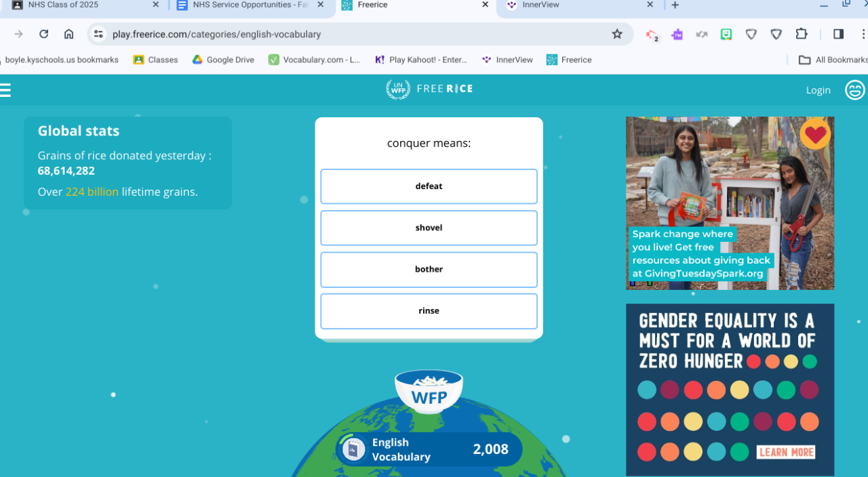Click the '224 billion' lifetime grains link
This screenshot has width=868, height=477.
pos(92,192)
